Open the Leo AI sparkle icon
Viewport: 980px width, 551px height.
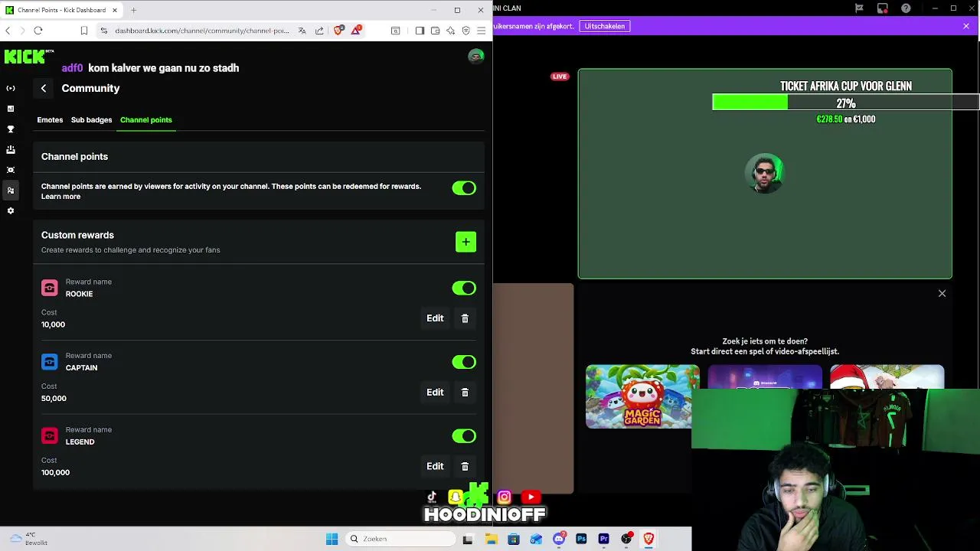(450, 31)
